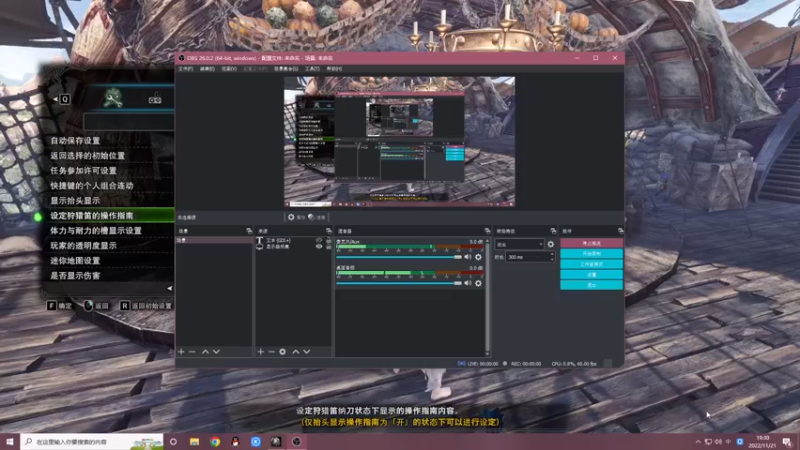Toggle visibility of the Text (GDI+) source
The image size is (800, 450).
pyautogui.click(x=319, y=240)
